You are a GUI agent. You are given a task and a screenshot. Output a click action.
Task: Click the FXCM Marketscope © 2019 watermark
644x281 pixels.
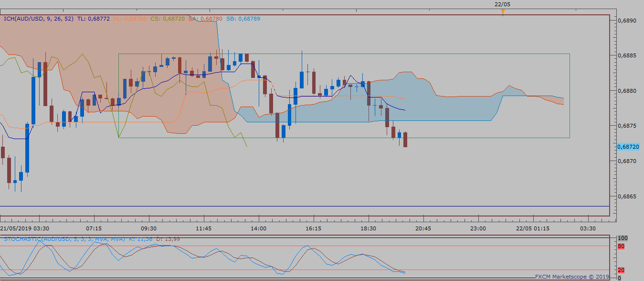point(571,276)
